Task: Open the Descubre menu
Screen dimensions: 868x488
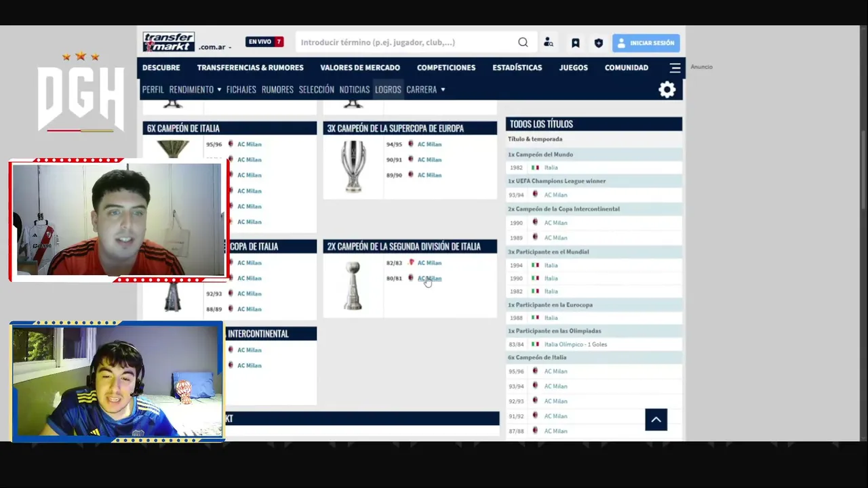Action: pos(161,68)
